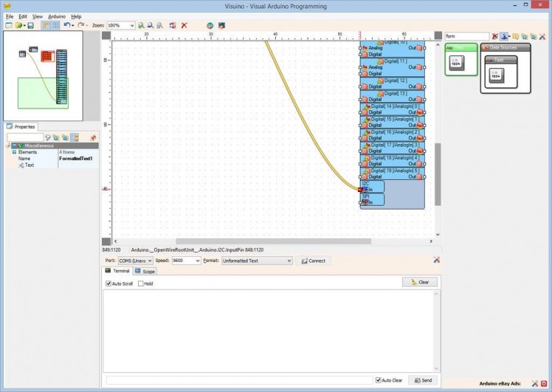Click the pin icon in Properties panel
Screen dimensions: 552x392
[x=93, y=137]
